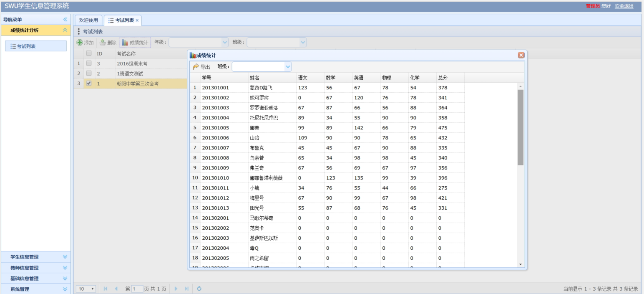Check the select-all checkbox in the header row
Image resolution: width=644 pixels, height=294 pixels.
(89, 53)
